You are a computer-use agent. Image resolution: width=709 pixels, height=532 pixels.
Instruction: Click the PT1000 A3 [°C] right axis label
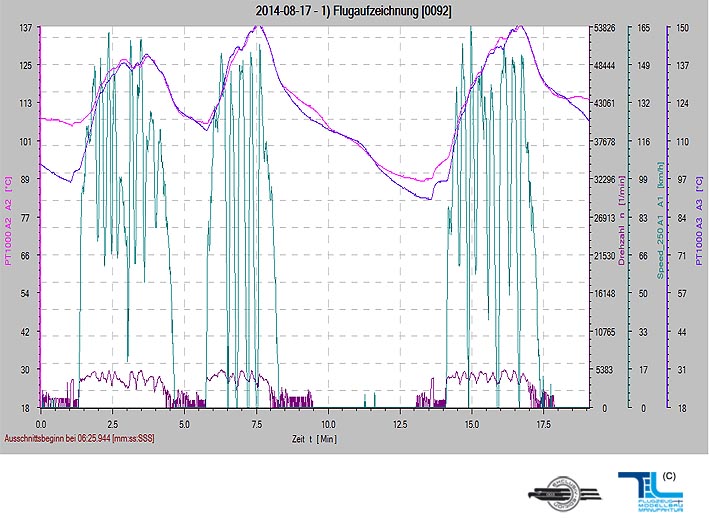(699, 222)
